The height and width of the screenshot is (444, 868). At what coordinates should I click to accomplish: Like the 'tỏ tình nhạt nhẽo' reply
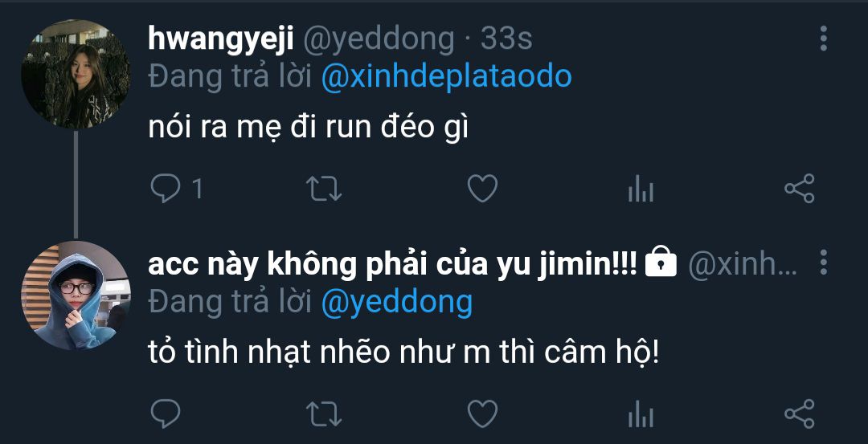pyautogui.click(x=483, y=413)
